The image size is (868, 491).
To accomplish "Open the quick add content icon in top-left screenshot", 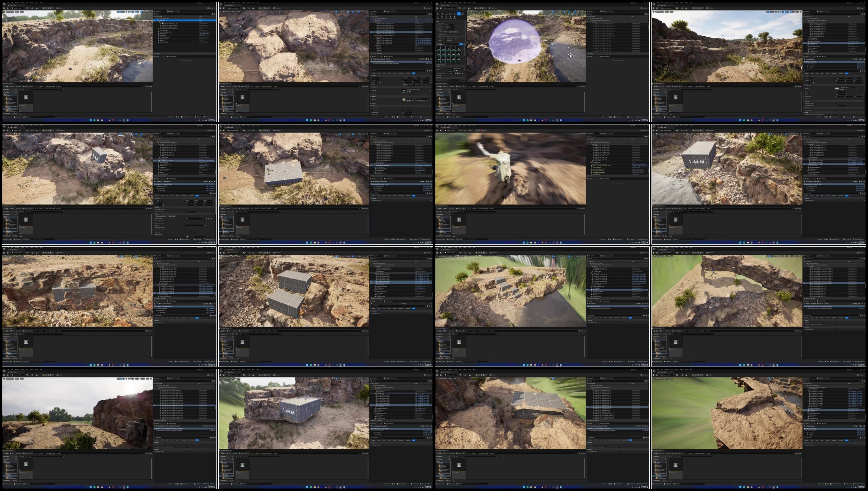I will coord(26,8).
